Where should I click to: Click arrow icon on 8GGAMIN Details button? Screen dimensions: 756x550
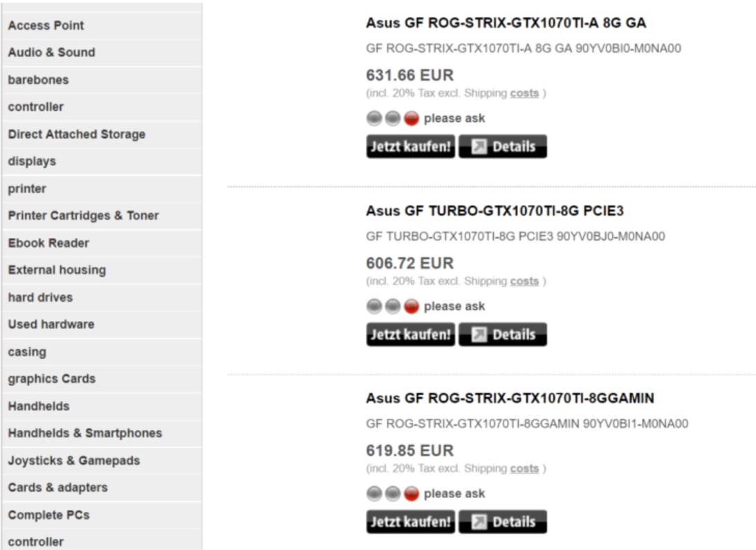pos(479,522)
